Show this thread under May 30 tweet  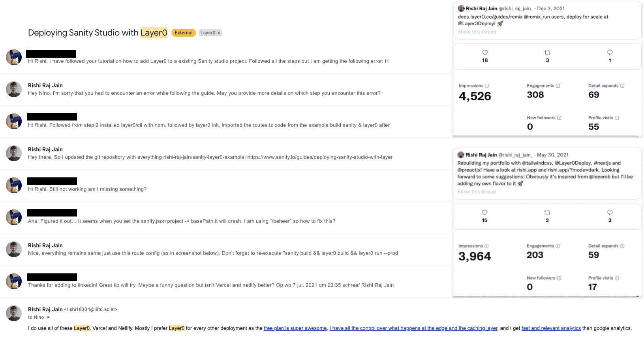(476, 192)
